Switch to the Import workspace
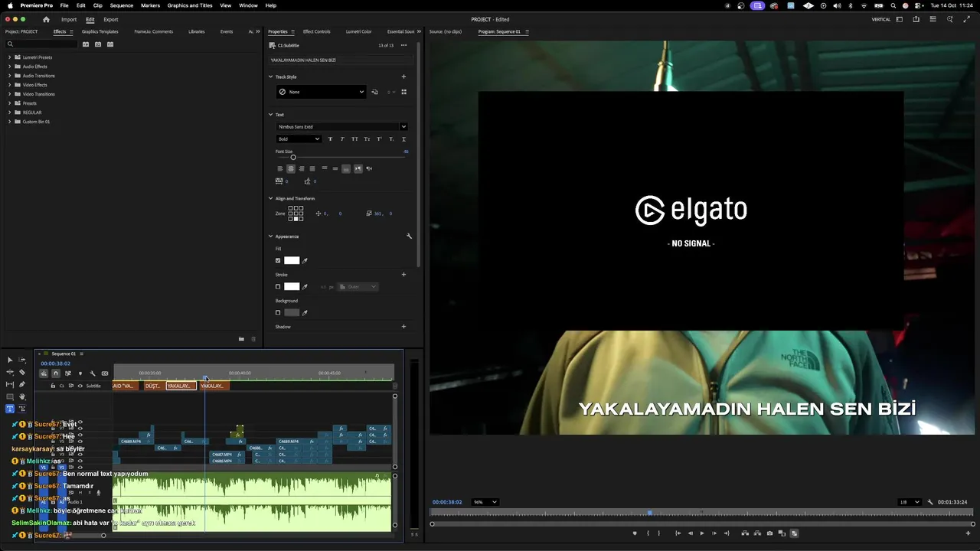This screenshot has width=980, height=551. [x=69, y=19]
